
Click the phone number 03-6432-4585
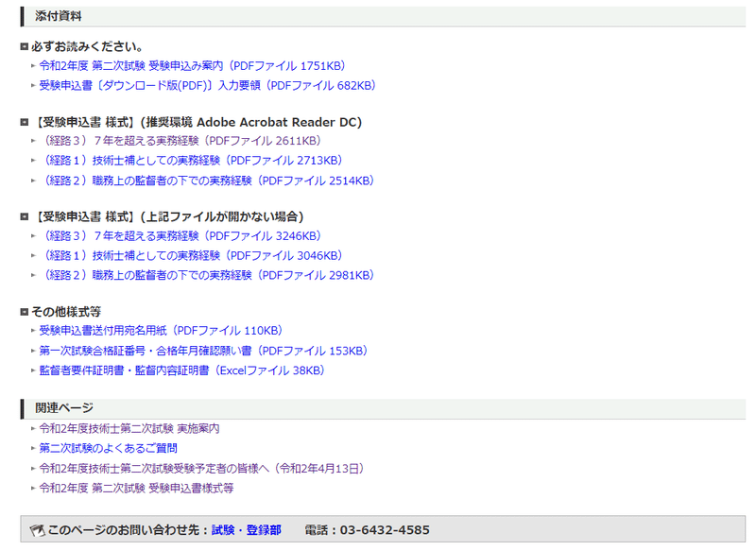click(x=385, y=530)
